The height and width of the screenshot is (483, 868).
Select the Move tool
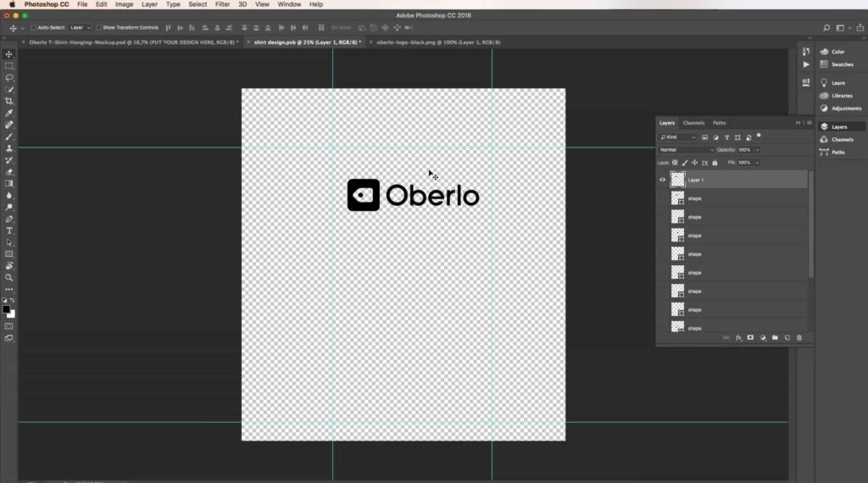click(x=9, y=54)
